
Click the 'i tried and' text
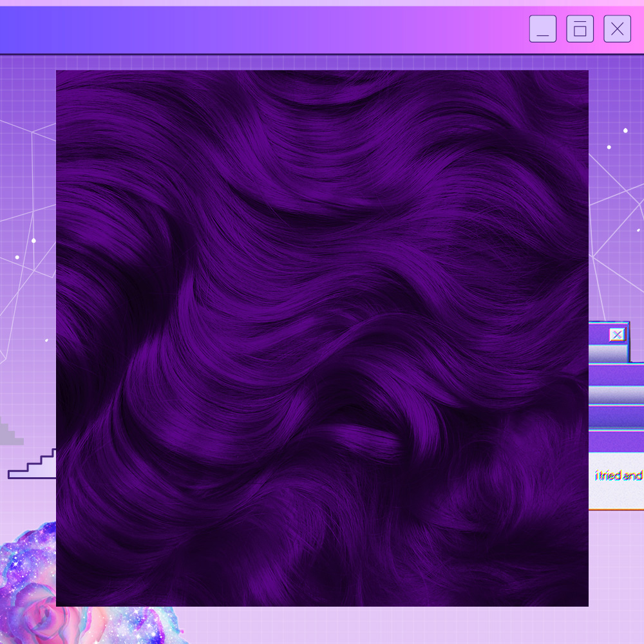618,476
